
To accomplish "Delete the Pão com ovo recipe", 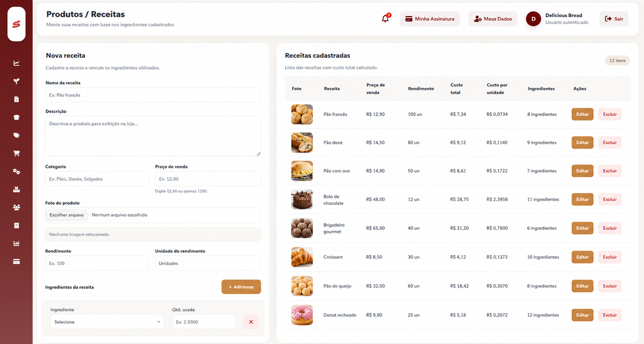I will point(610,171).
